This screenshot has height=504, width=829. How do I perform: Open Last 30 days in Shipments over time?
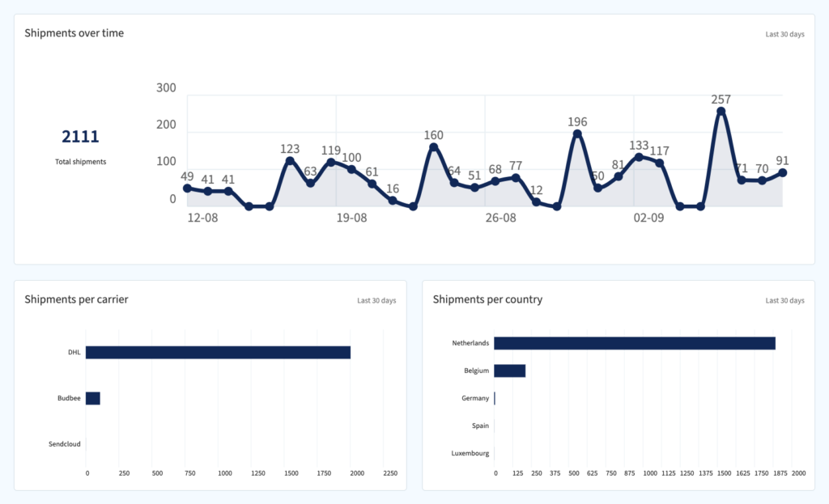tap(784, 35)
